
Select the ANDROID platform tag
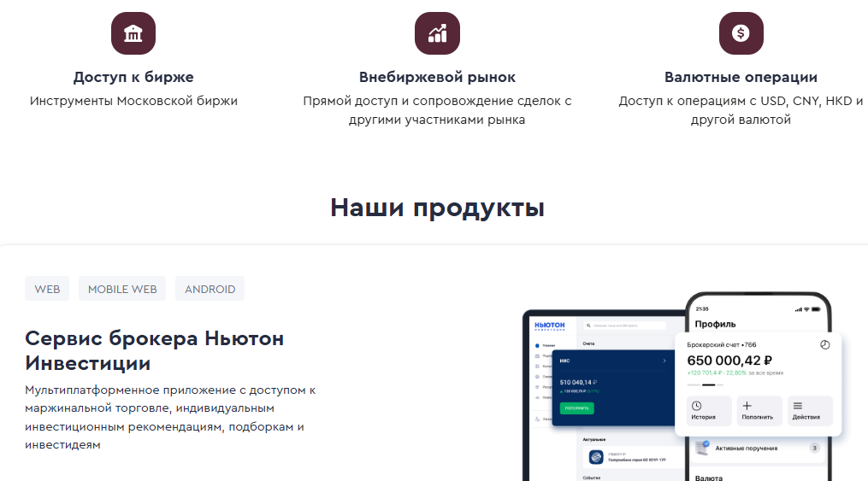point(210,289)
